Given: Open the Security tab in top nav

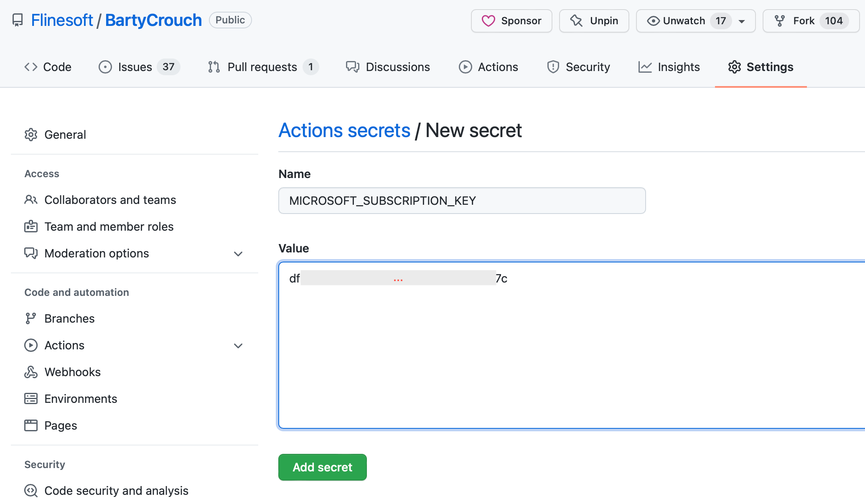Looking at the screenshot, I should pos(579,67).
